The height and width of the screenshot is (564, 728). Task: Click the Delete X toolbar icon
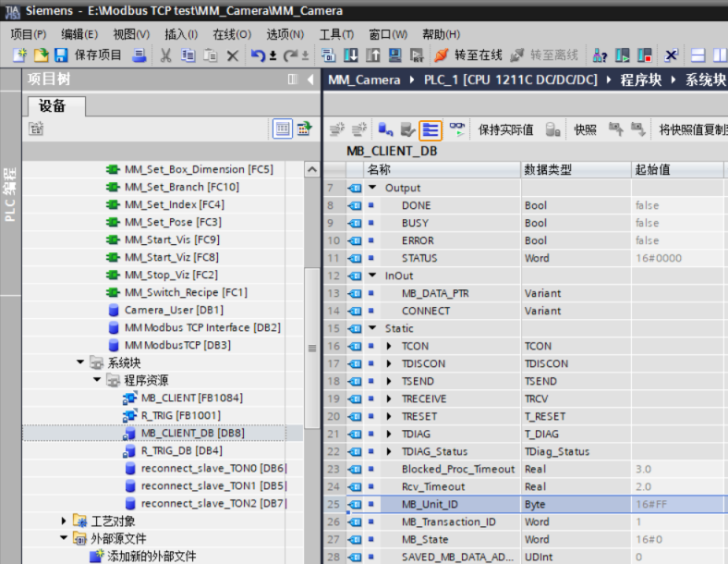(233, 55)
